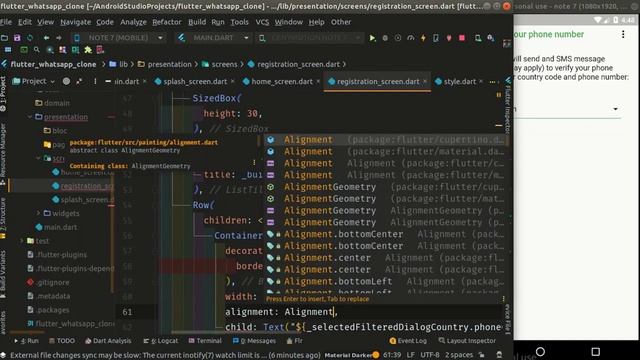Open the Project panel options dots menu
The image size is (640, 360).
[x=95, y=81]
